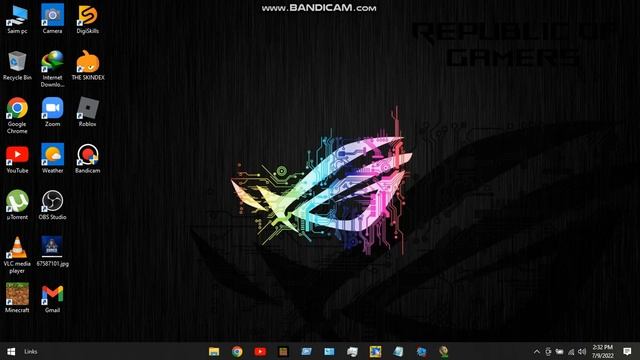Select the µTorrent desktop shortcut
Viewport: 640px width, 360px height.
coord(17,205)
